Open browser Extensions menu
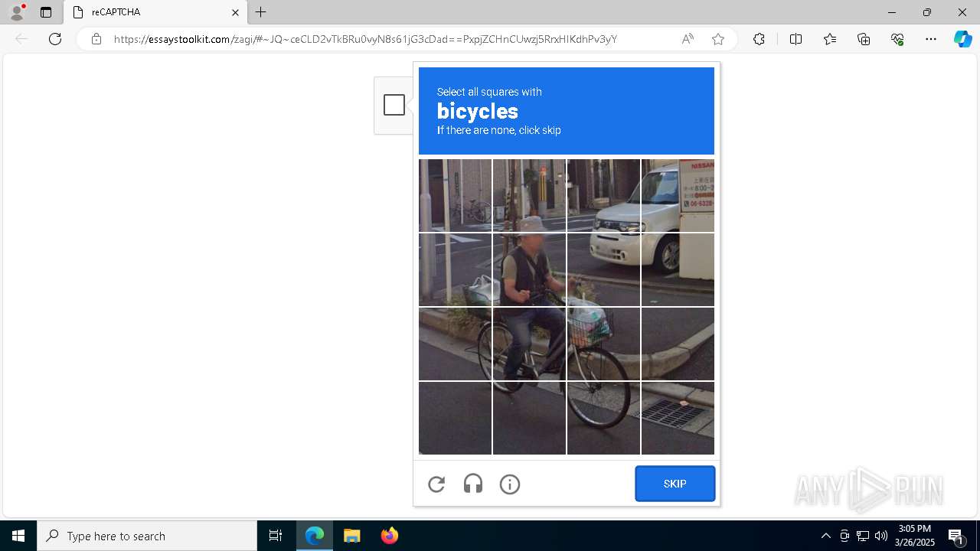The image size is (980, 551). click(x=759, y=39)
